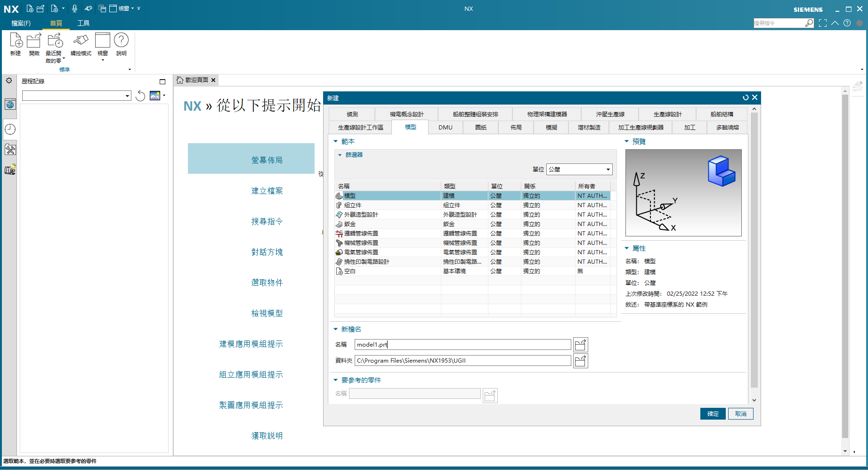Select the 加工 tab
Viewport: 868px width, 470px height.
coord(690,128)
